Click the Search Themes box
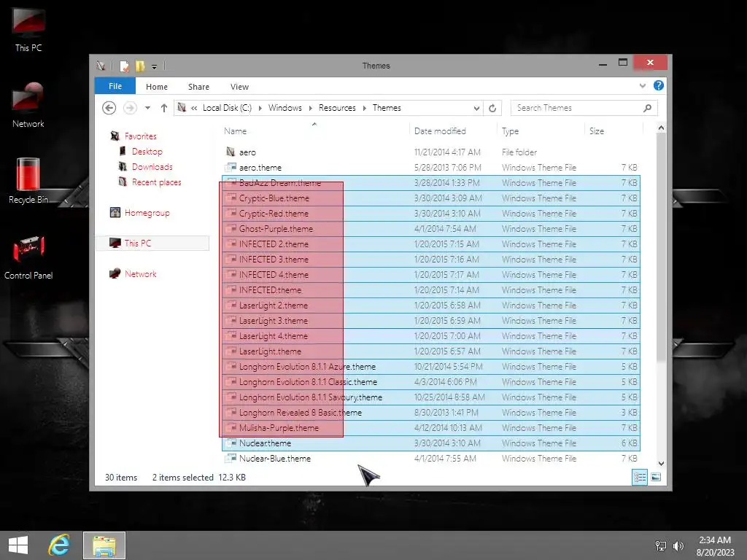The width and height of the screenshot is (747, 560). (x=584, y=108)
